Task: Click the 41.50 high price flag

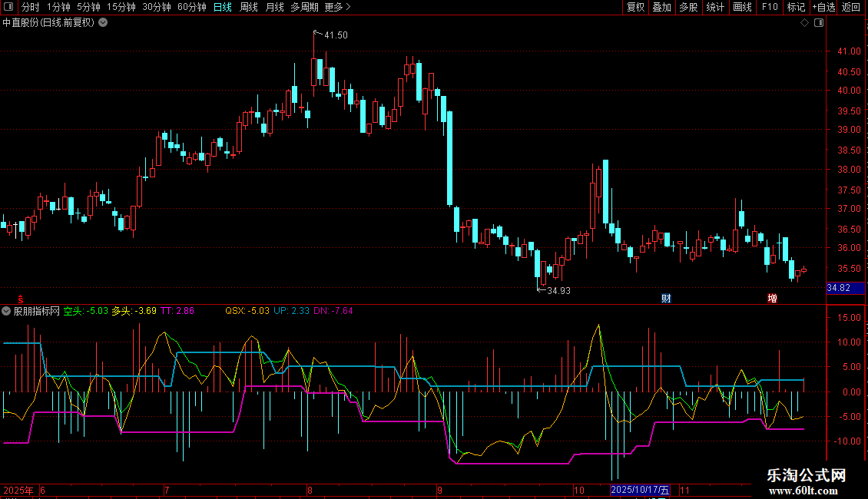Action: click(x=335, y=35)
